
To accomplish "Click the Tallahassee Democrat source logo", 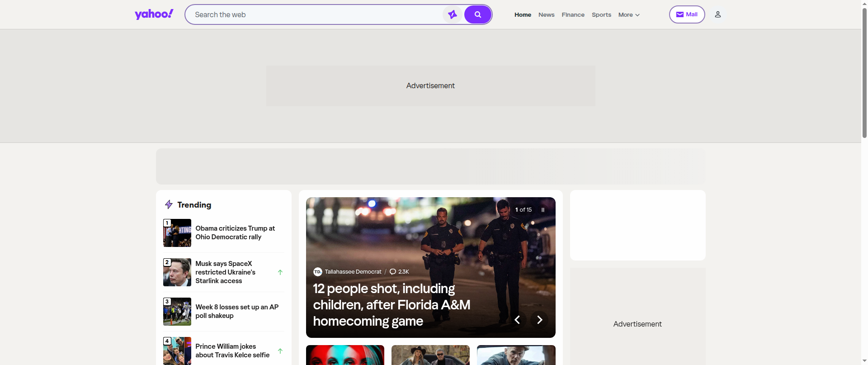I will click(x=318, y=272).
